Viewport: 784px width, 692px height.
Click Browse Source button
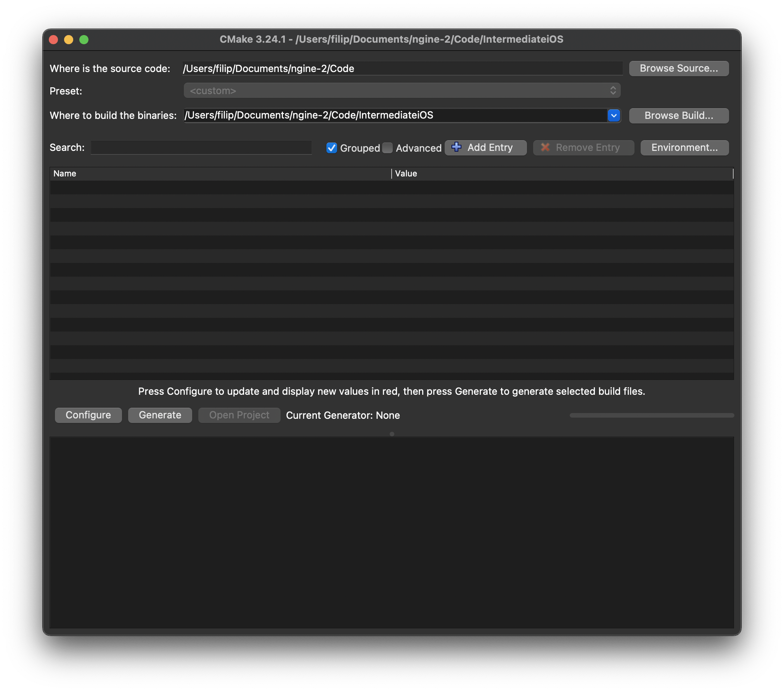point(678,68)
